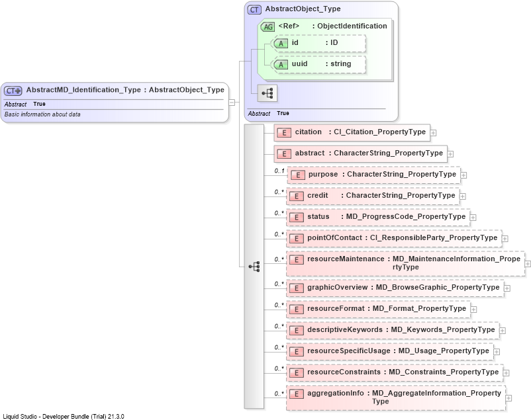Screen dimensions: 531x420
Task: Click the A attribute icon for uuid
Action: tap(281, 65)
